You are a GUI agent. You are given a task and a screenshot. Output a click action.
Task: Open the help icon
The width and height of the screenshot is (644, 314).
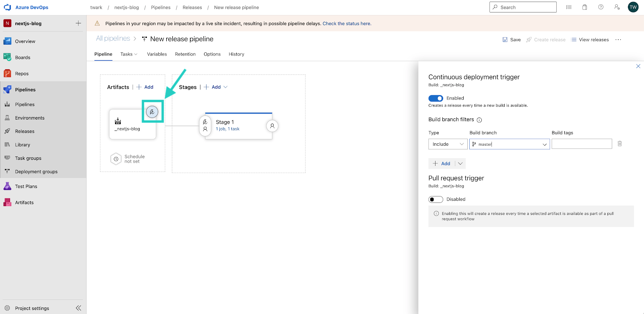(601, 7)
